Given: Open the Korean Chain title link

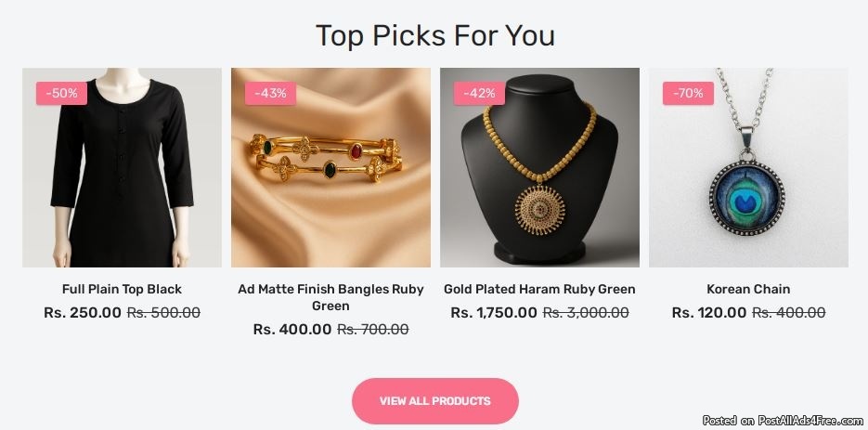Looking at the screenshot, I should [x=748, y=289].
